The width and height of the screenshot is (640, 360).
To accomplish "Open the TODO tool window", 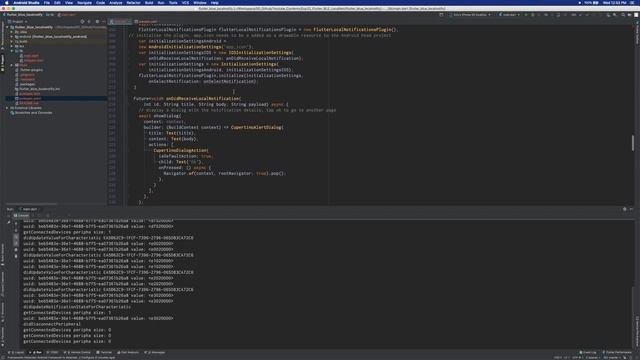I will (53, 352).
